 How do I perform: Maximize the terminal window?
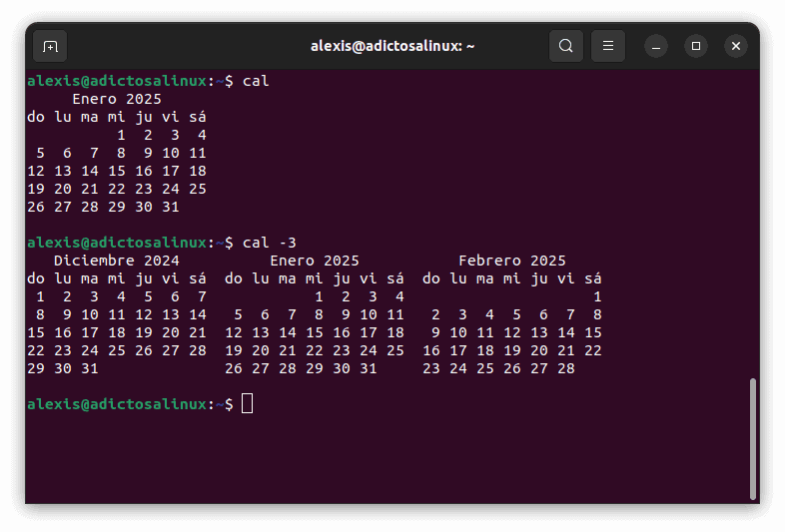(696, 46)
